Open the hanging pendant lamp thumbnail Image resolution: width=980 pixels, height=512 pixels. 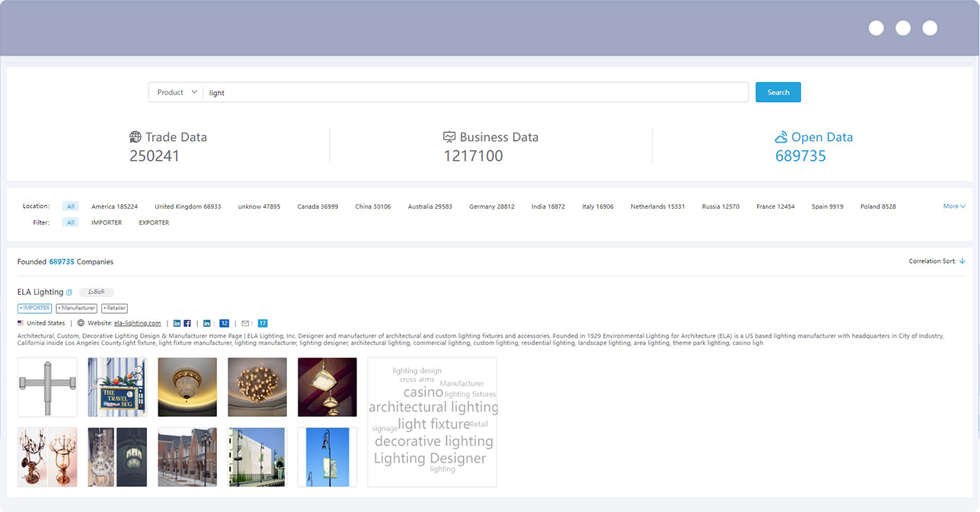(327, 387)
